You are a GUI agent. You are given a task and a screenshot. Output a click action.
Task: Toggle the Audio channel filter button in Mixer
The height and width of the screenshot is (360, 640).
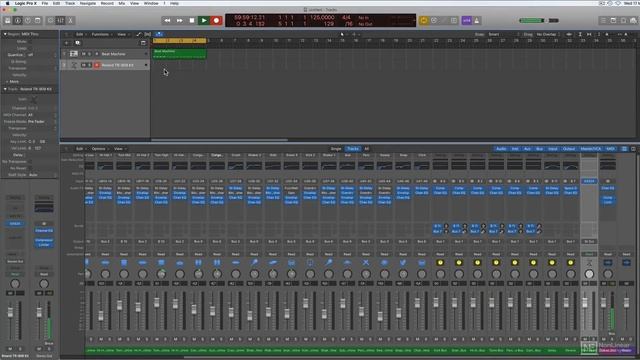pos(501,149)
